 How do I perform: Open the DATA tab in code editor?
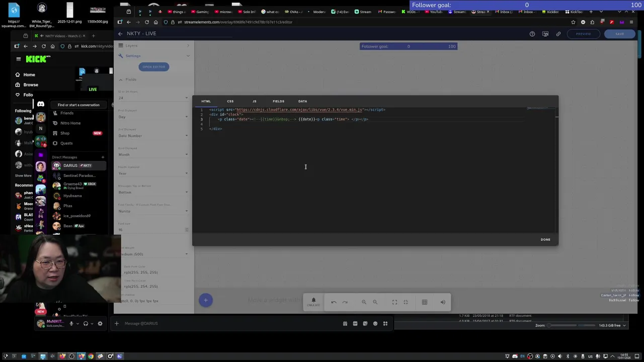tap(302, 101)
